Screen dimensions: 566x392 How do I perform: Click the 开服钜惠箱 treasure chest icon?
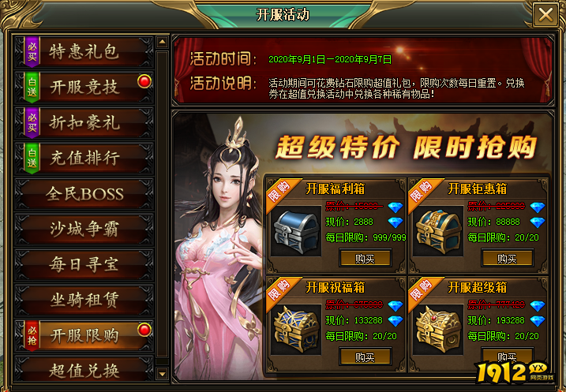pyautogui.click(x=438, y=231)
